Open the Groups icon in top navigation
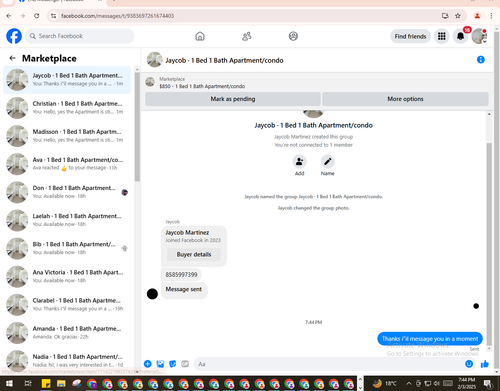Screen dimensions: 500x391 [x=293, y=36]
